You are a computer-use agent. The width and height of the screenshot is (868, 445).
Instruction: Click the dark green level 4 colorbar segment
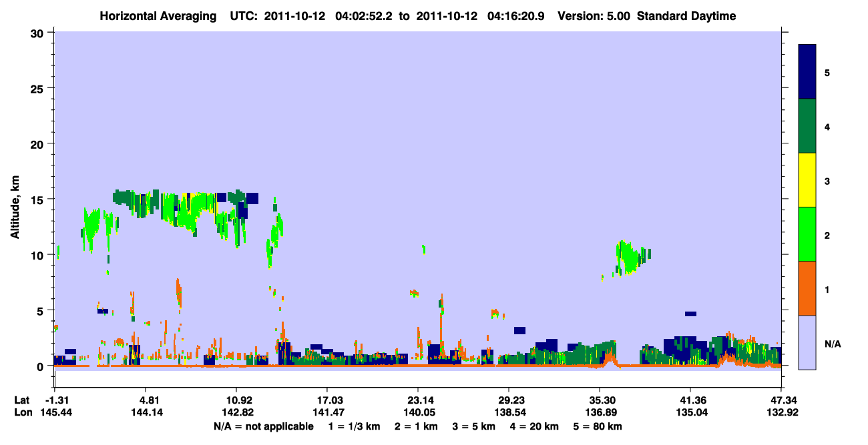coord(807,126)
